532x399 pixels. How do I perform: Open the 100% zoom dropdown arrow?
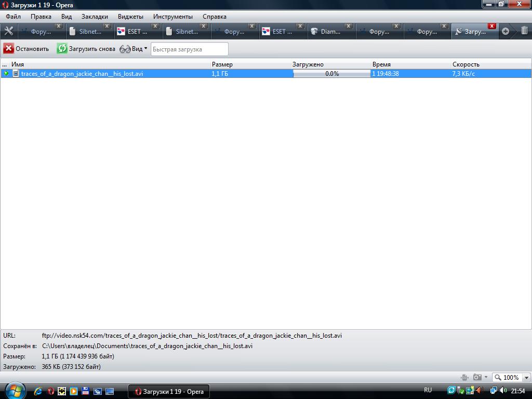point(526,378)
